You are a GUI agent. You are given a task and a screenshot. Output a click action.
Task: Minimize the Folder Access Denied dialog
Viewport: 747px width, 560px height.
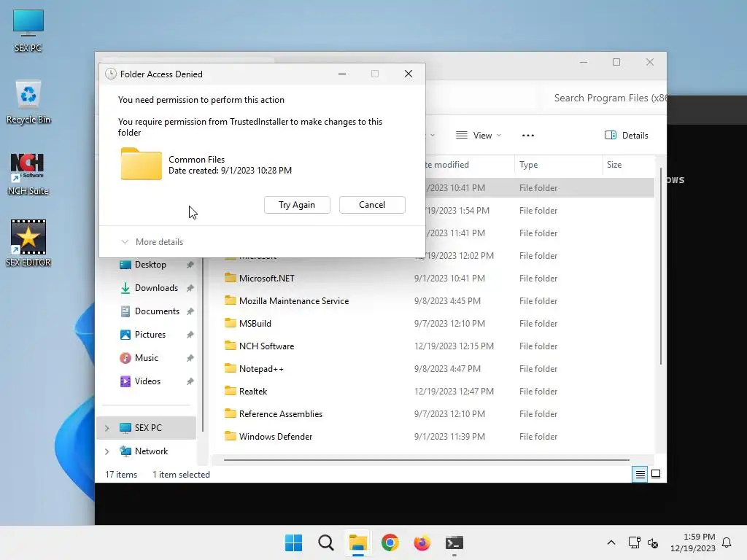342,74
